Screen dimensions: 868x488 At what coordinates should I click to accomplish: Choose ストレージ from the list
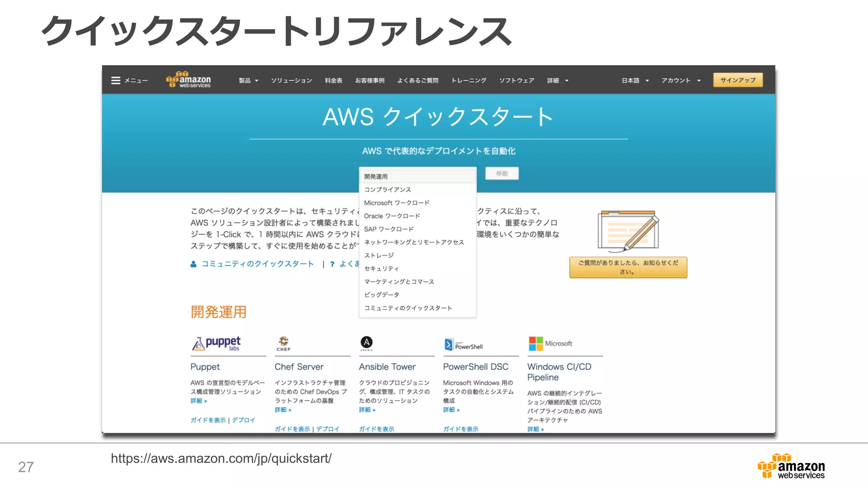[417, 255]
